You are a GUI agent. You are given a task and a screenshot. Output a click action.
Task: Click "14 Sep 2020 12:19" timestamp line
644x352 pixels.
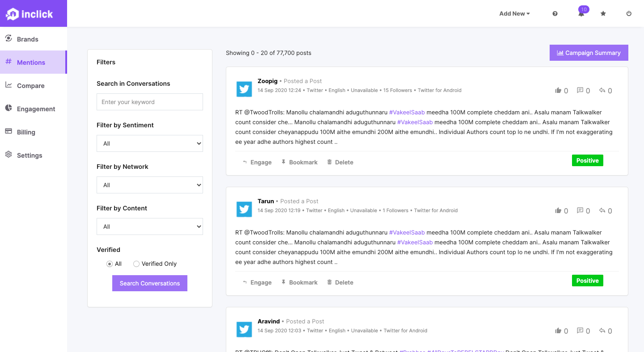(358, 210)
